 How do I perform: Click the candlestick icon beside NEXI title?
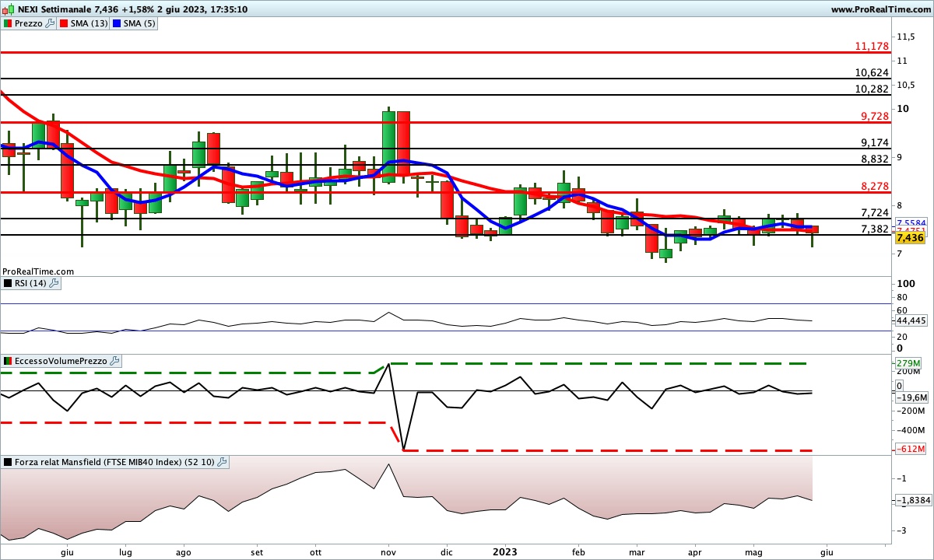coord(7,9)
